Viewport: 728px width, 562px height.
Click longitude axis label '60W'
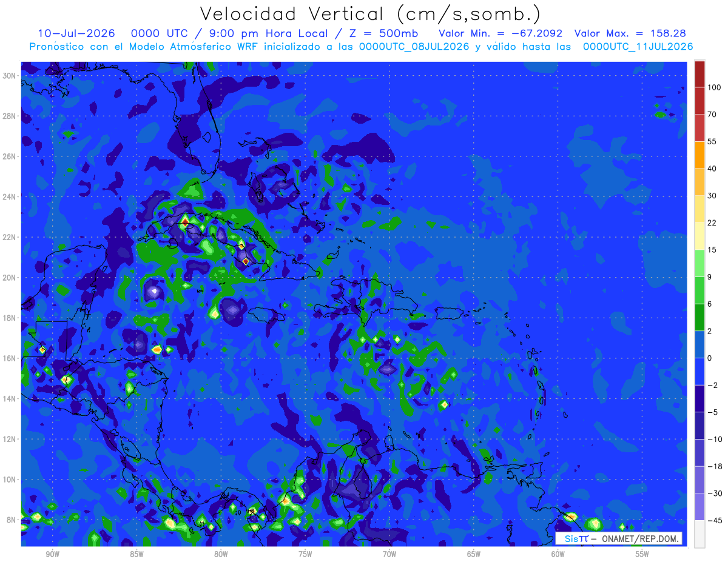coord(558,554)
